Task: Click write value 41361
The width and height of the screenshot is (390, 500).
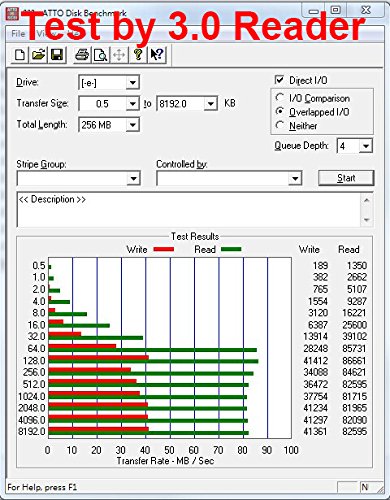Action: point(315,432)
